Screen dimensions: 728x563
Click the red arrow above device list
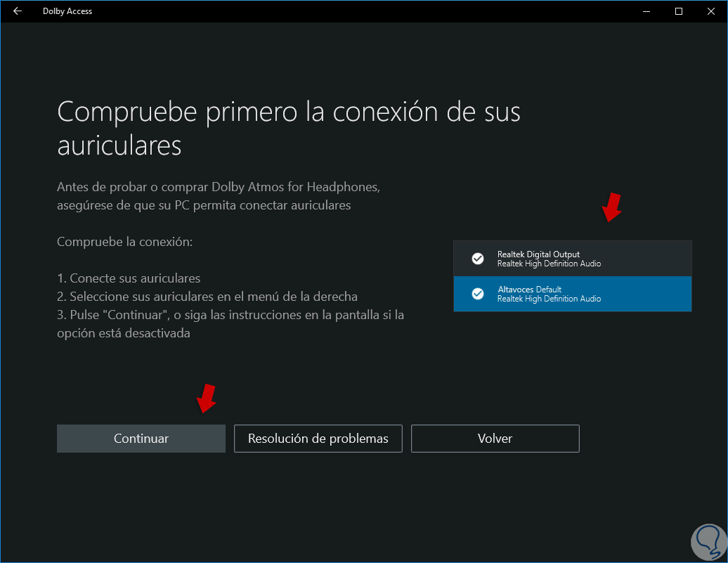612,207
